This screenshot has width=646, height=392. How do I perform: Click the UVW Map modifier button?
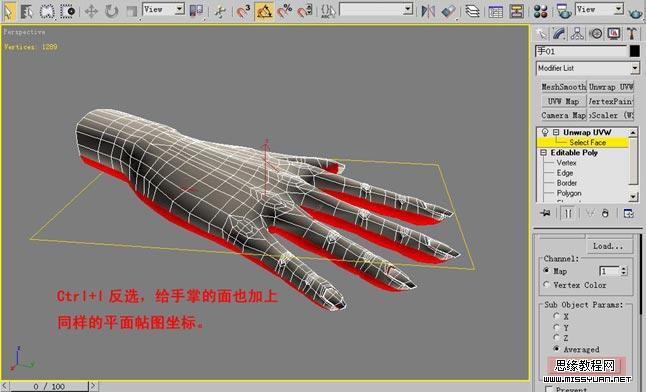point(563,101)
